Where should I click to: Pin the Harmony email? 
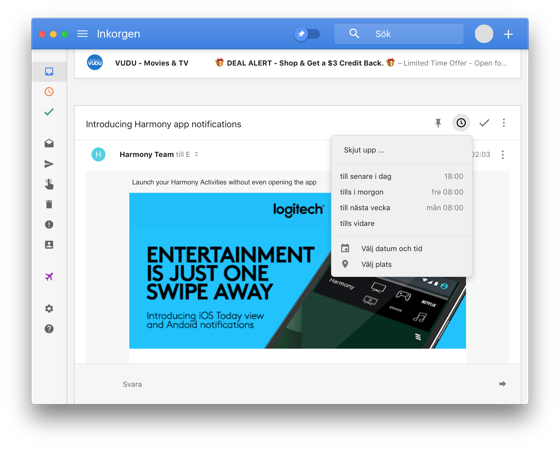coord(438,123)
